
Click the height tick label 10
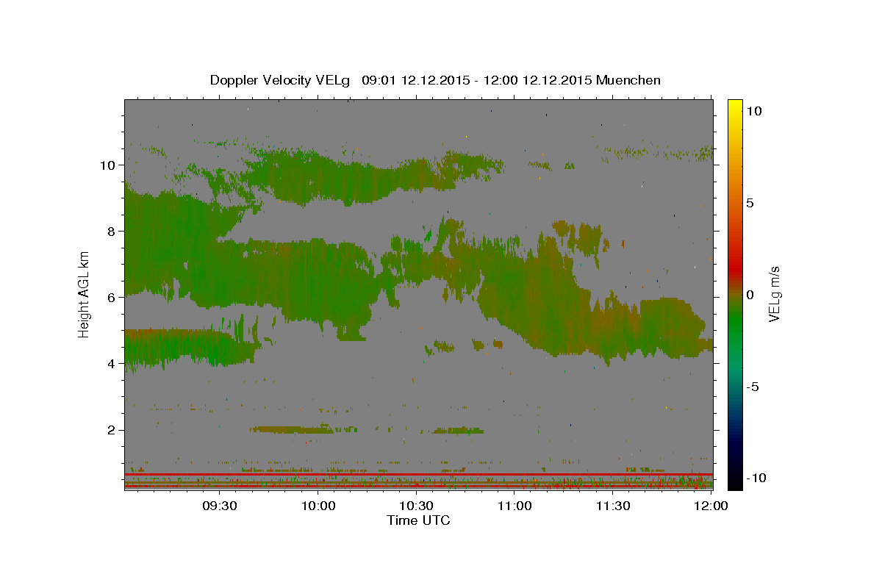coord(108,165)
